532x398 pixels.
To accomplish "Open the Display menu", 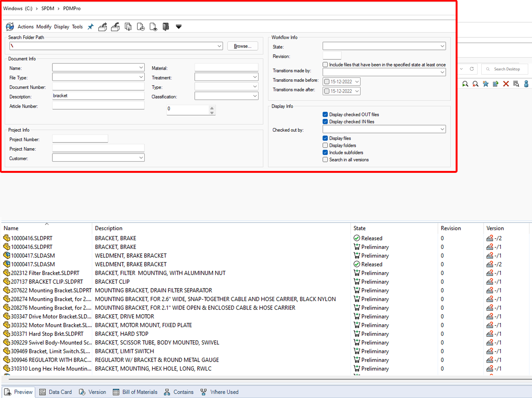I will tap(61, 27).
